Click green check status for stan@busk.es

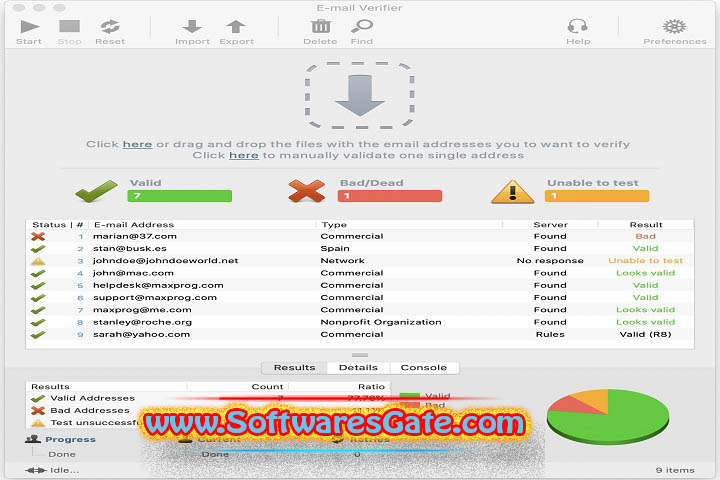click(38, 248)
